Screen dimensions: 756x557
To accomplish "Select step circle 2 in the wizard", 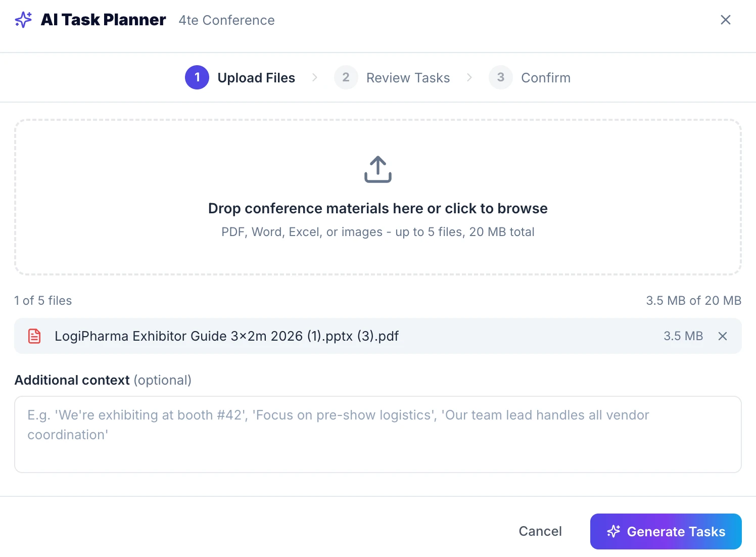I will tap(346, 77).
